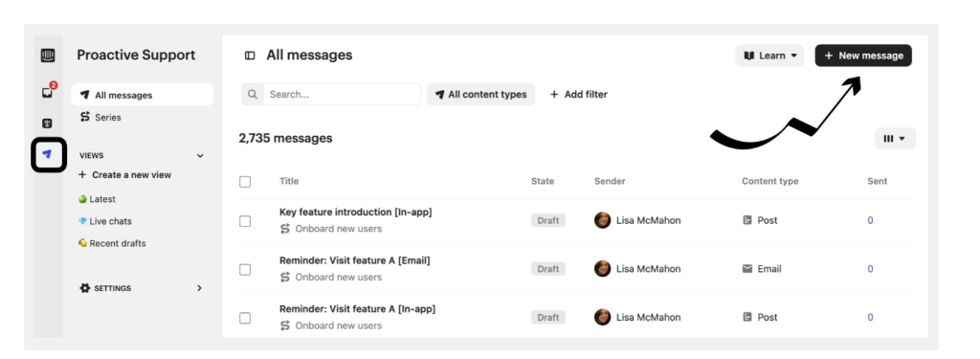Click the Series icon in left panel
The height and width of the screenshot is (359, 980).
85,117
